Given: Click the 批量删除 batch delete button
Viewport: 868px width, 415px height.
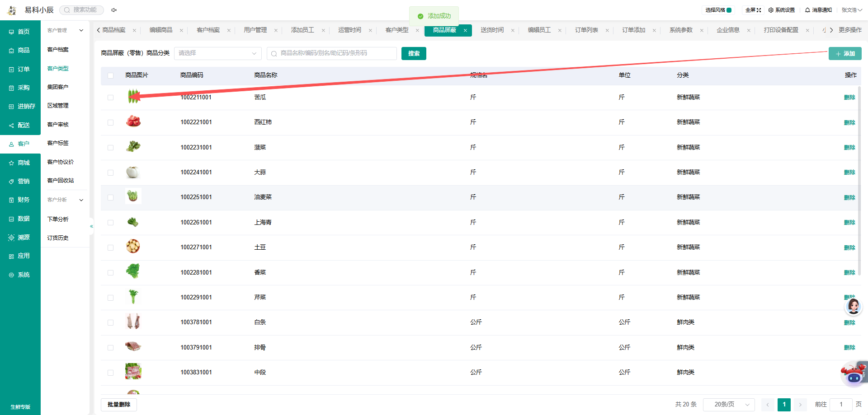Looking at the screenshot, I should coord(119,405).
